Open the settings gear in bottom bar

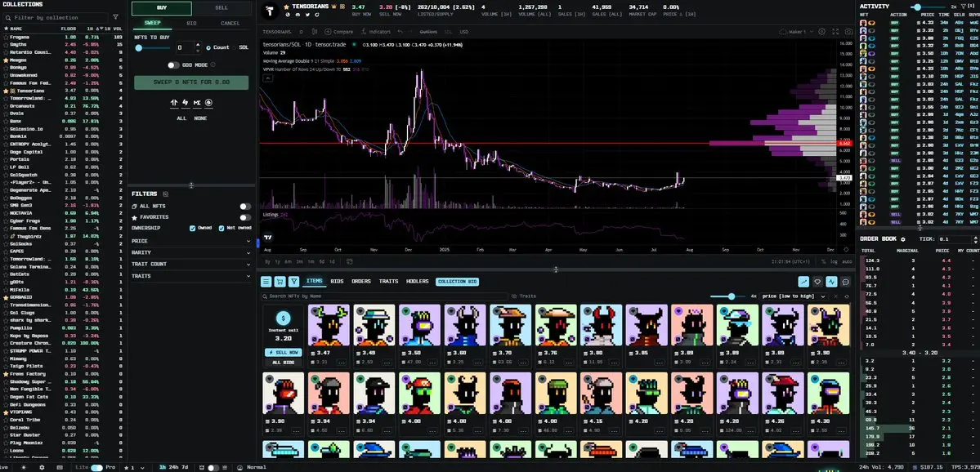[x=42, y=467]
